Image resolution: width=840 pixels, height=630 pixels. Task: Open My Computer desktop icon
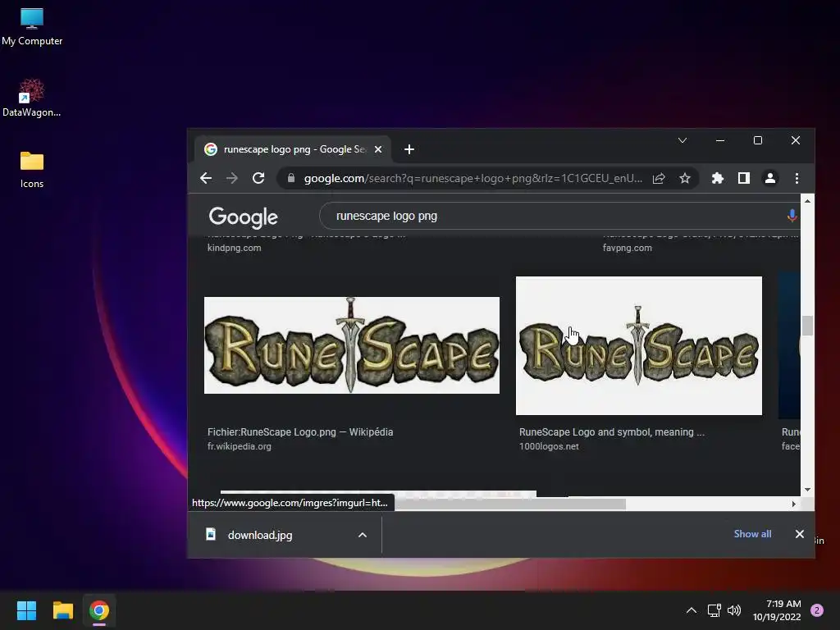[x=32, y=27]
